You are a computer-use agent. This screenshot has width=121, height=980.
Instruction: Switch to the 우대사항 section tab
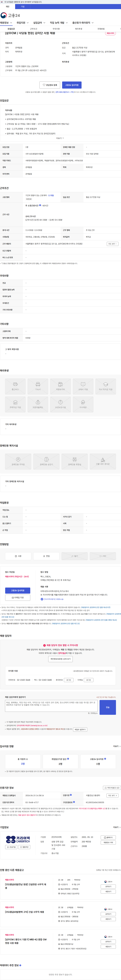(x=56, y=29)
